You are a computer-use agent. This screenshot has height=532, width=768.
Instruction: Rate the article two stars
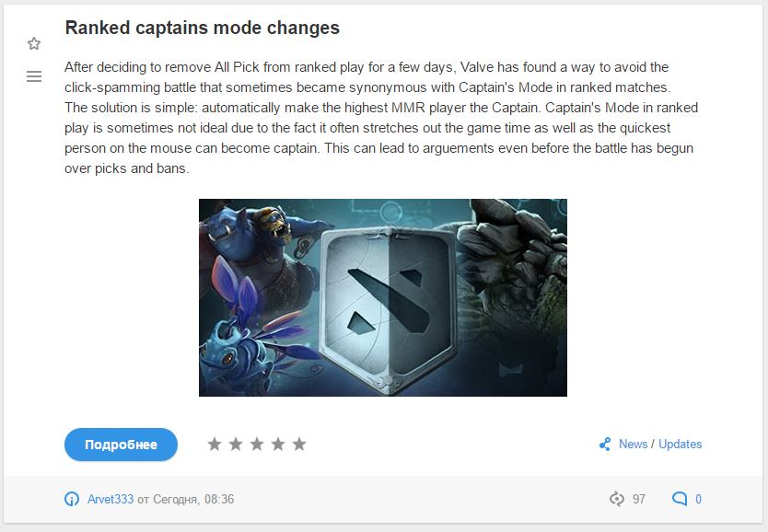click(236, 444)
